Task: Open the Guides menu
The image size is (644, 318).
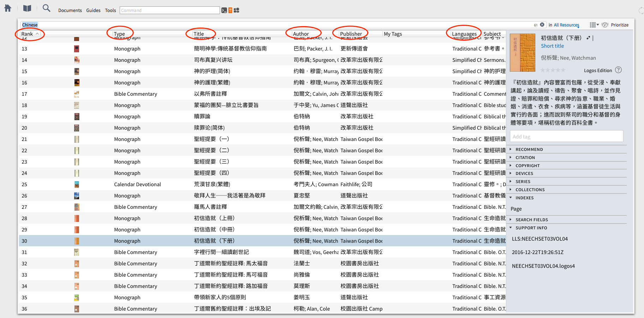Action: tap(93, 10)
